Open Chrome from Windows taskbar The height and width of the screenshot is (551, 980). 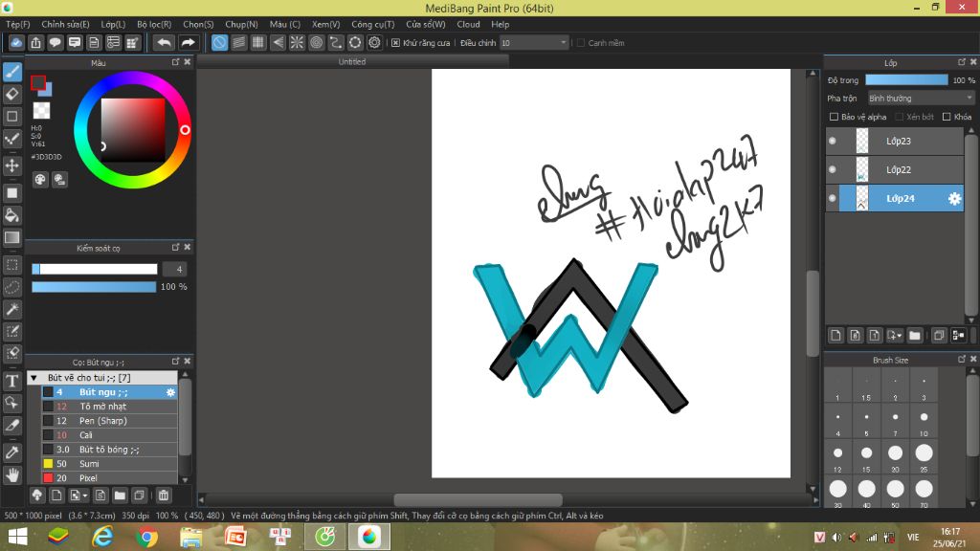click(146, 538)
